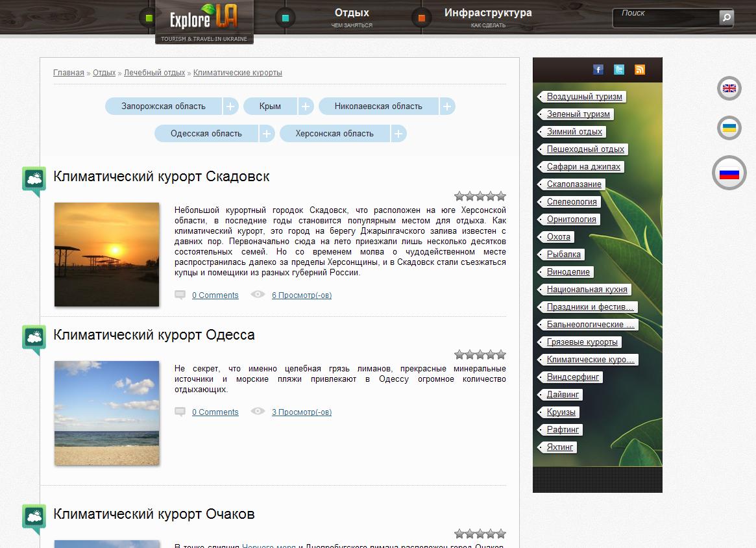Expand Крым with its plus button
The width and height of the screenshot is (756, 548).
pyautogui.click(x=306, y=106)
